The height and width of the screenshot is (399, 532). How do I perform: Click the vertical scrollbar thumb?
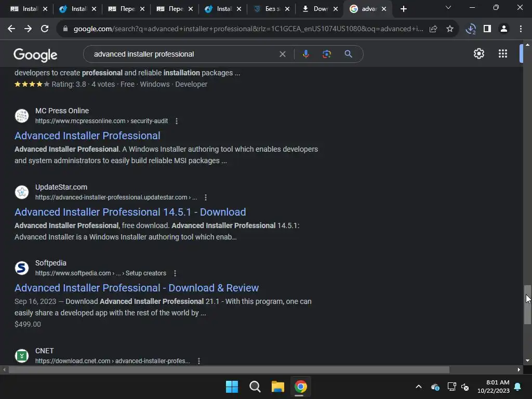point(527,304)
